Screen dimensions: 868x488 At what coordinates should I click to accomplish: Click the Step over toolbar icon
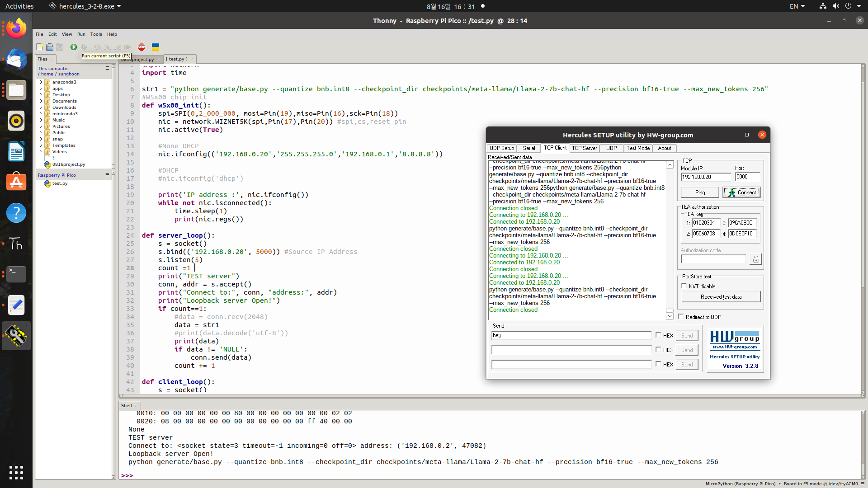pyautogui.click(x=97, y=47)
